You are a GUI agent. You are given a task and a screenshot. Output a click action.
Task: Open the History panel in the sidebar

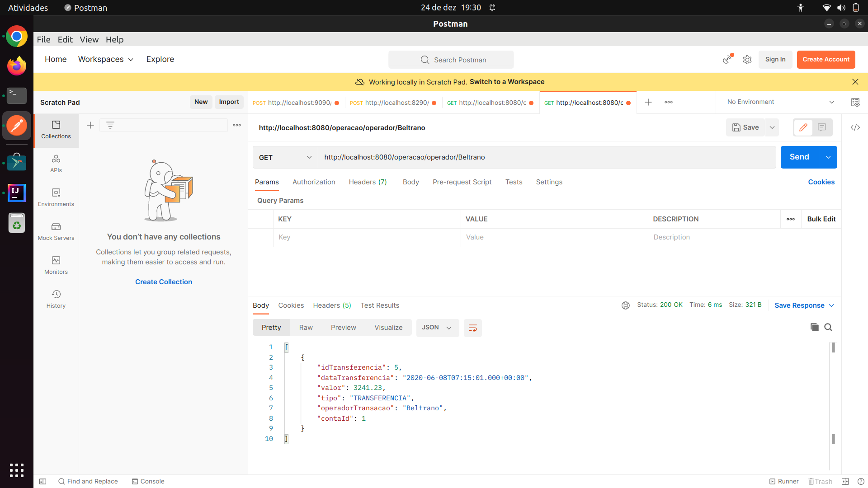click(x=56, y=298)
